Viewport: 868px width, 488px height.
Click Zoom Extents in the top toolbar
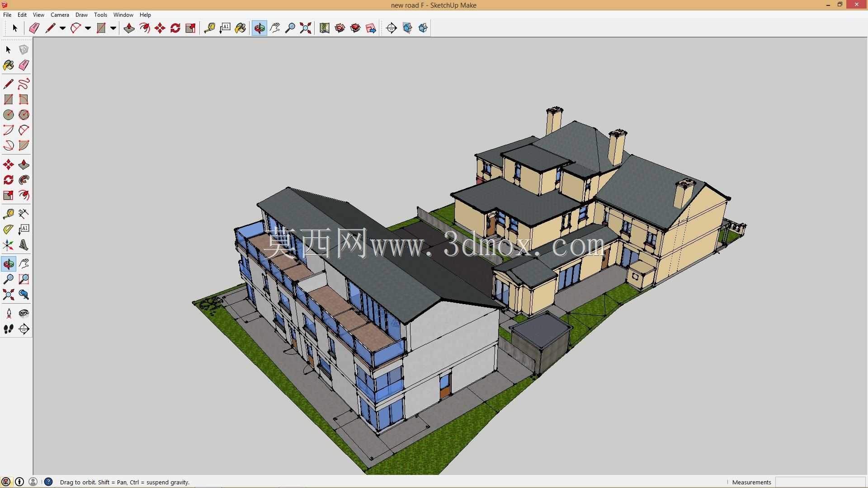click(306, 28)
